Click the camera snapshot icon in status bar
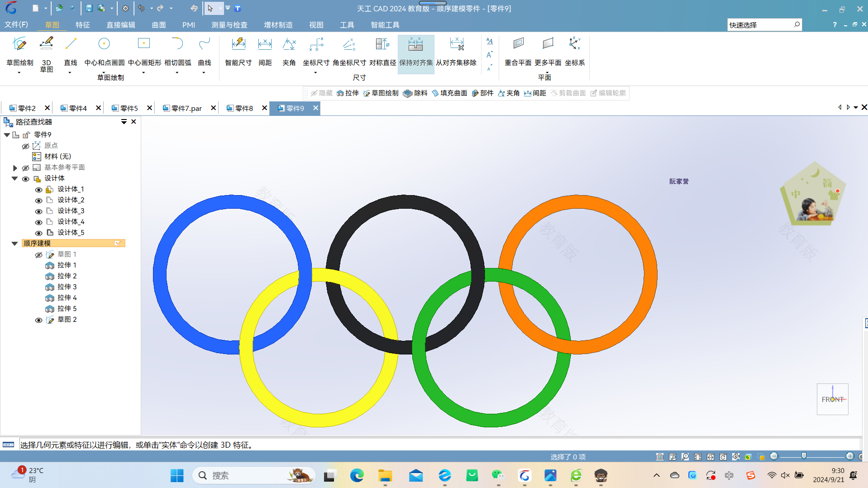868x488 pixels. pos(660,457)
